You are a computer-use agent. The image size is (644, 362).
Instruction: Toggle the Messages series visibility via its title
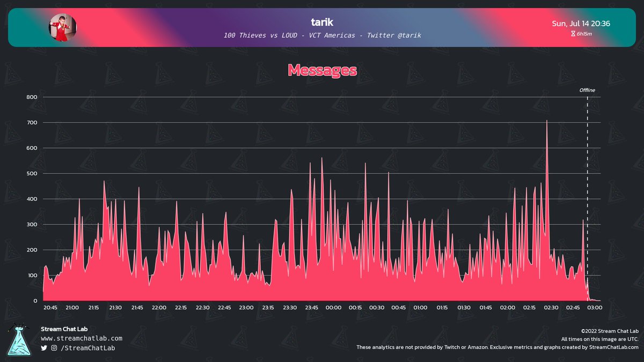point(321,70)
